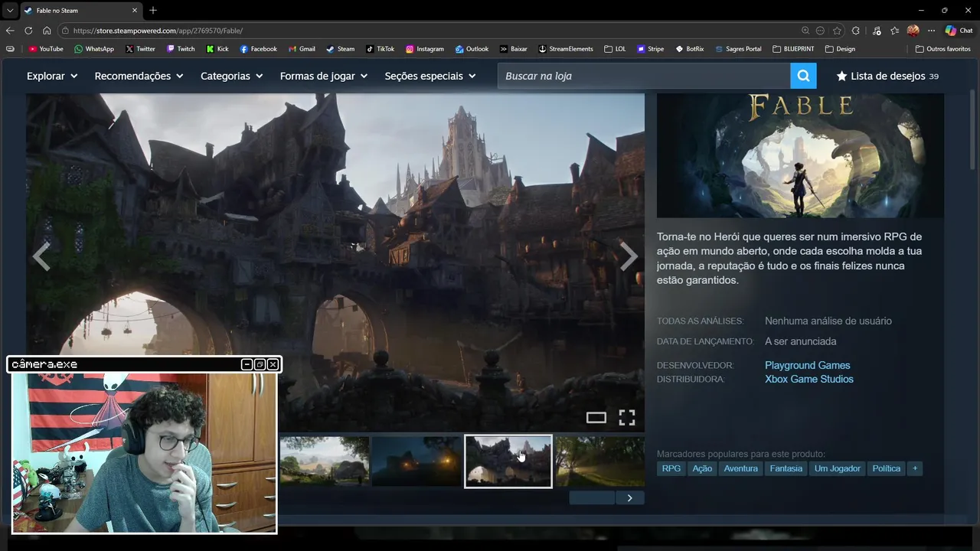Viewport: 980px width, 551px height.
Task: Add this page to browser favorites
Action: click(837, 31)
